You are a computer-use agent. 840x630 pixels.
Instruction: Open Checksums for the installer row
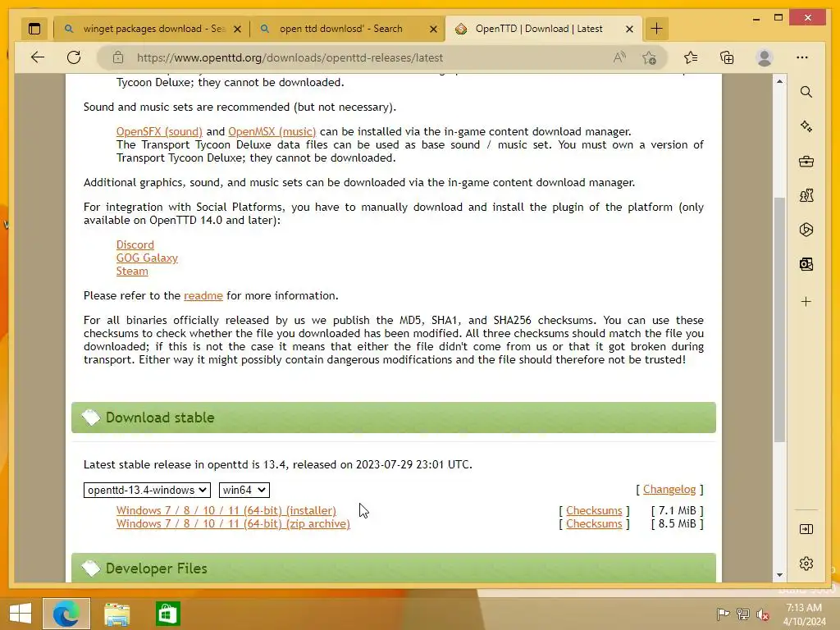[x=594, y=510]
